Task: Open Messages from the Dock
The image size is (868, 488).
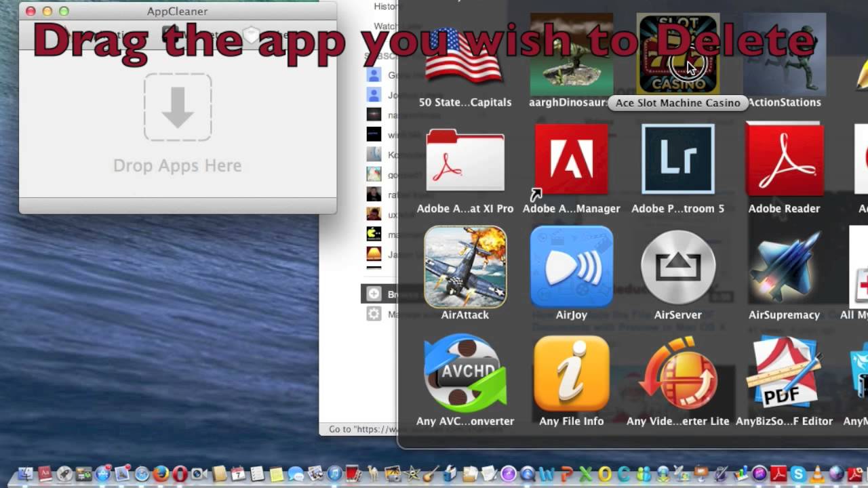Action: pos(296,473)
